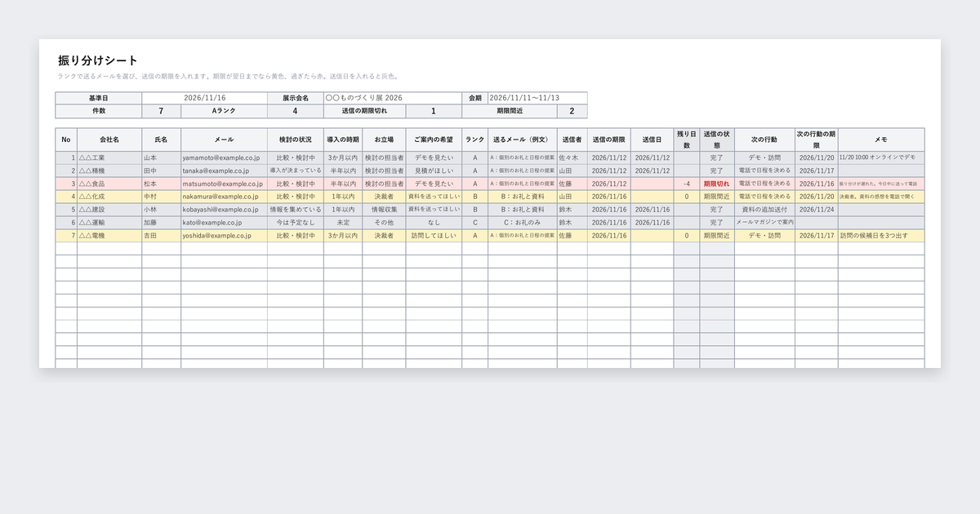Select the '今は予定なし' status cell
Viewport: 980px width, 514px height.
click(295, 223)
